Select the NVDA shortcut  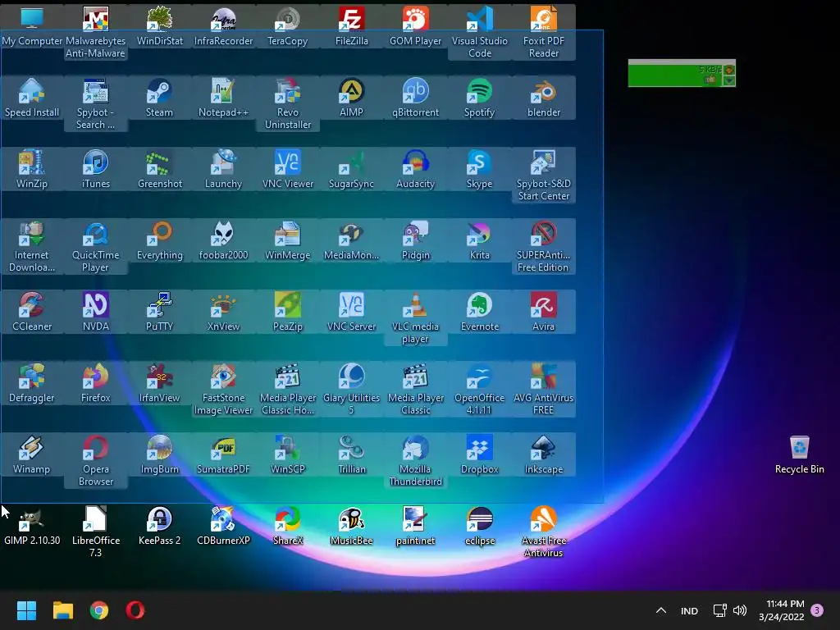(x=95, y=312)
